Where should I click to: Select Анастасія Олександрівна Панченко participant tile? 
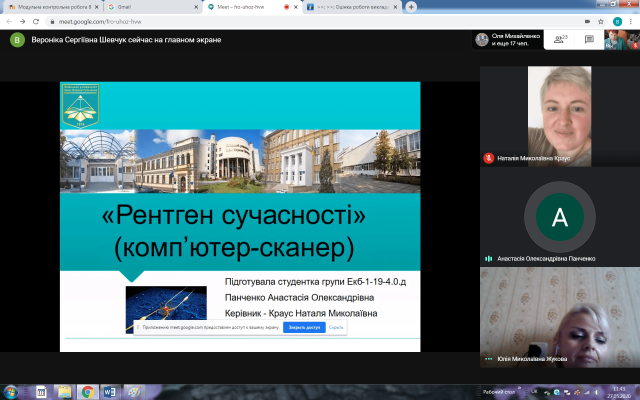click(x=559, y=217)
